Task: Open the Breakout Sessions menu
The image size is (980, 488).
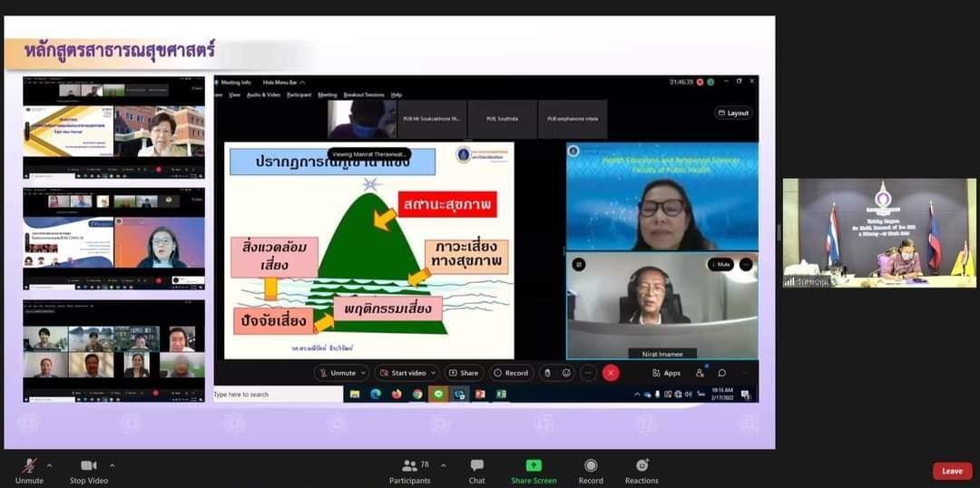Action: [x=364, y=95]
